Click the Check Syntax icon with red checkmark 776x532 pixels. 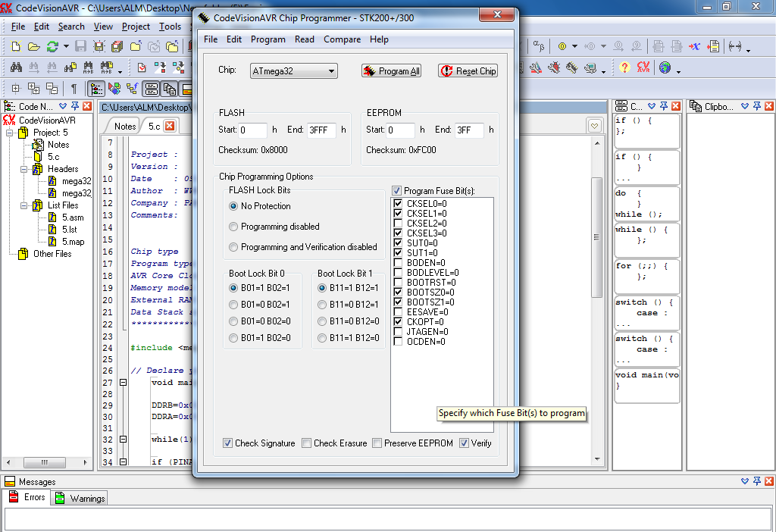[142, 67]
